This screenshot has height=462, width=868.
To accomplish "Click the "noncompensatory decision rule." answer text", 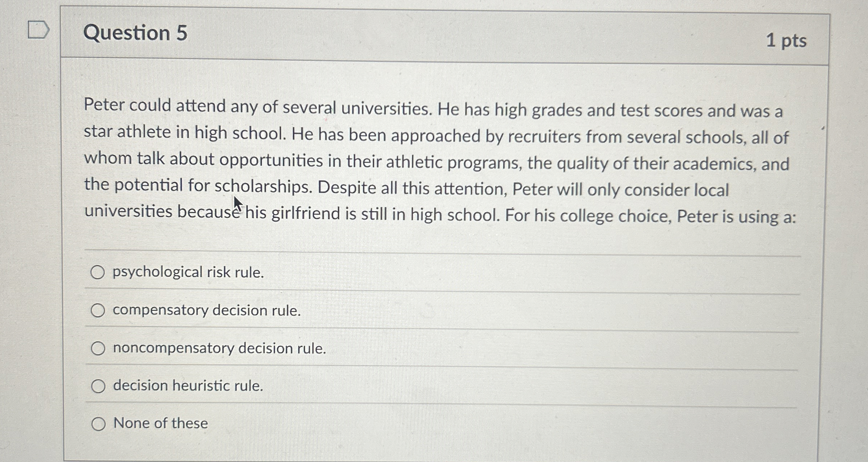I will tap(219, 348).
